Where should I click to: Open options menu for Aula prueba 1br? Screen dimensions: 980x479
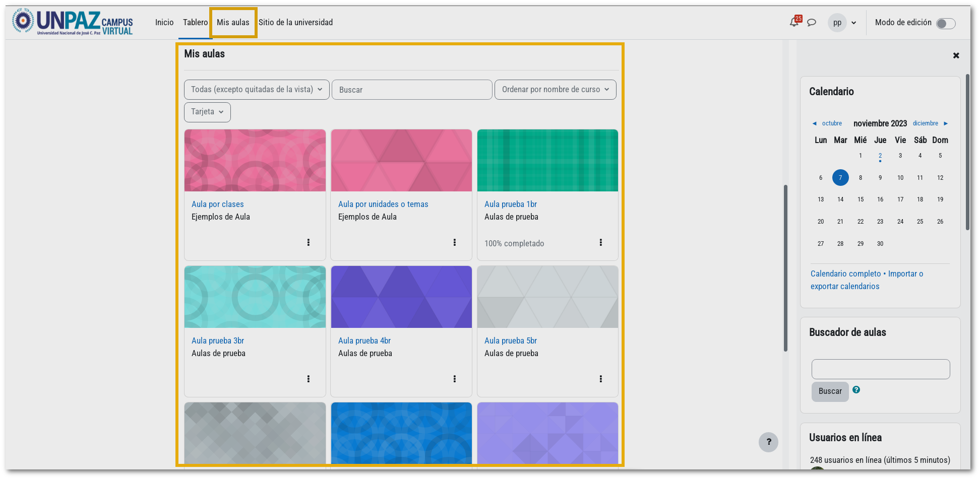click(601, 242)
